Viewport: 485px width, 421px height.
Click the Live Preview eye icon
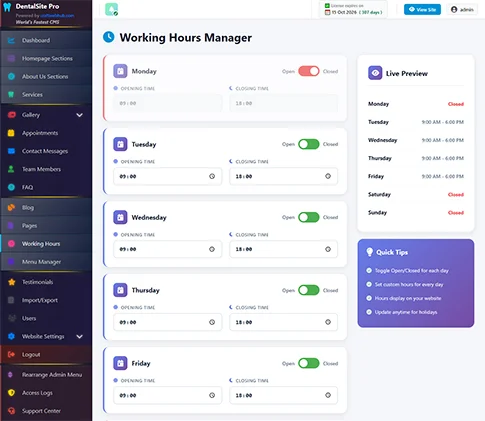pyautogui.click(x=375, y=73)
